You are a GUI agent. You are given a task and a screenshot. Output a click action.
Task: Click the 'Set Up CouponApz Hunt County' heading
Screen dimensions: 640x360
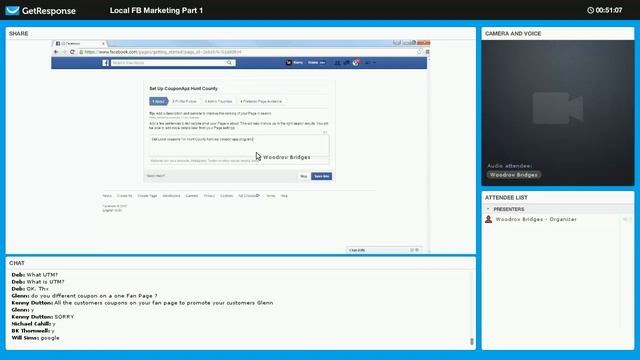(x=183, y=89)
